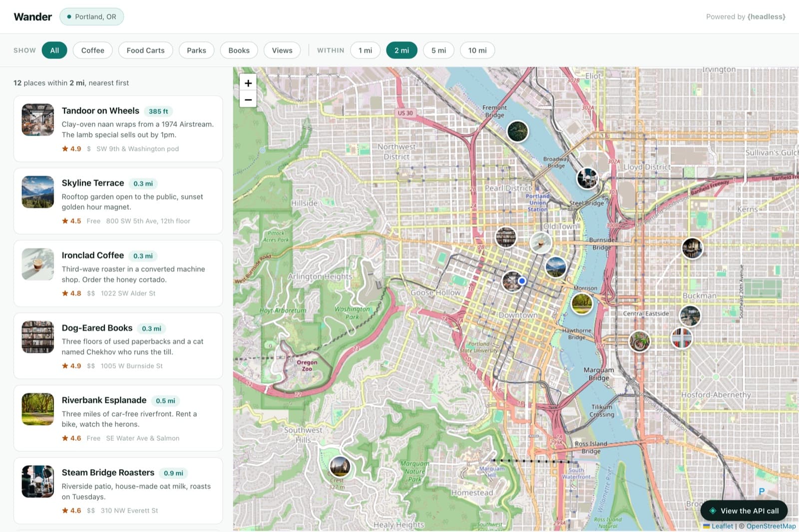
Task: Open the green park marker below Morrison Bridge
Action: 582,303
